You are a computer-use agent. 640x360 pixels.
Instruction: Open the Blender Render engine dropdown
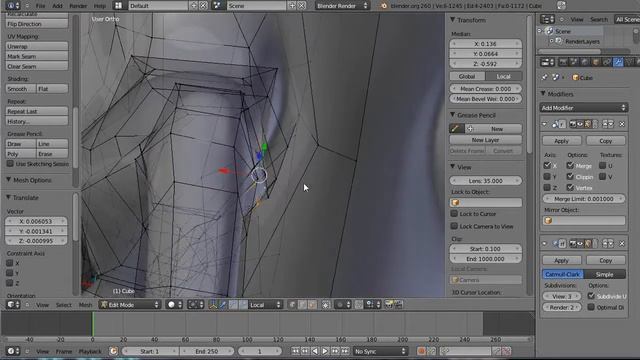tap(342, 6)
